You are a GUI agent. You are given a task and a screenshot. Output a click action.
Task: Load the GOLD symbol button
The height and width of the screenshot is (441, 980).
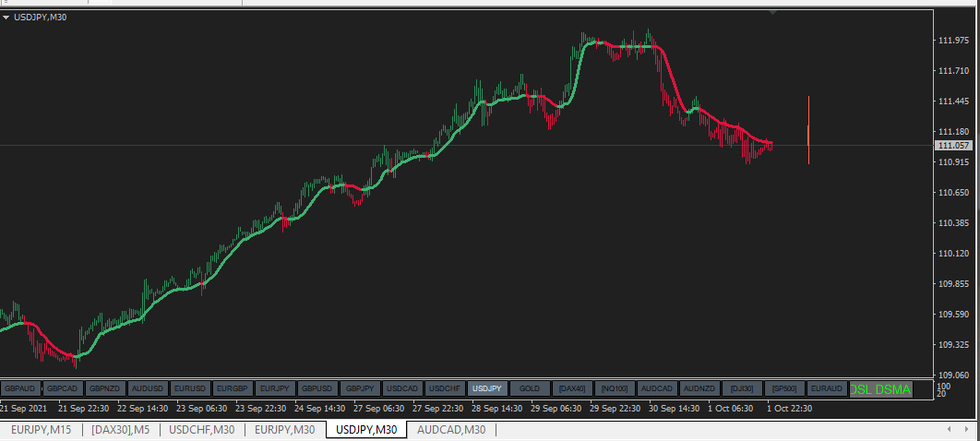pos(530,389)
